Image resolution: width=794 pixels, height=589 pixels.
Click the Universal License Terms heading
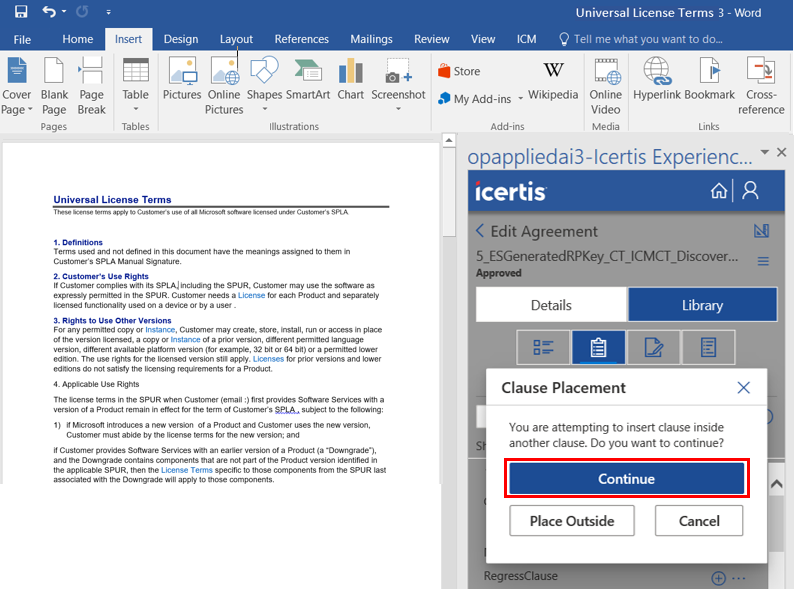112,200
